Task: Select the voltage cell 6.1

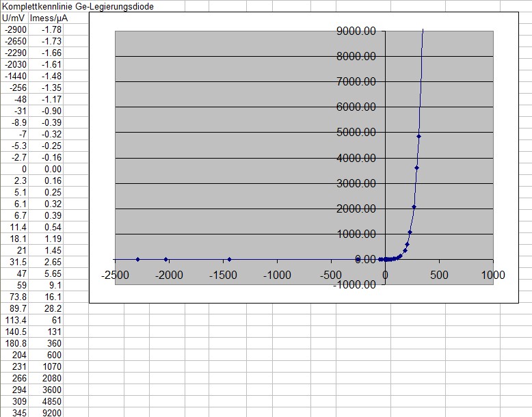Action: (14, 204)
